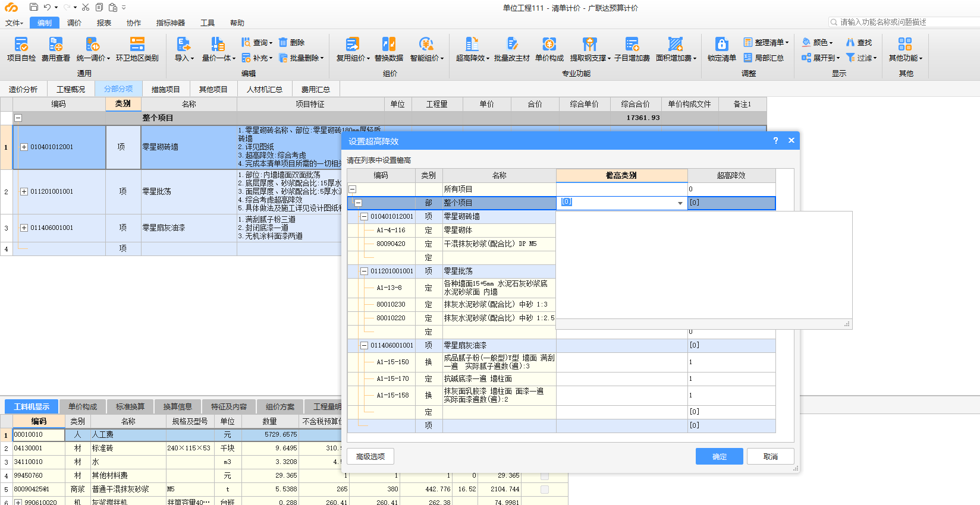Click the function search input field
The height and width of the screenshot is (505, 980).
coord(905,22)
